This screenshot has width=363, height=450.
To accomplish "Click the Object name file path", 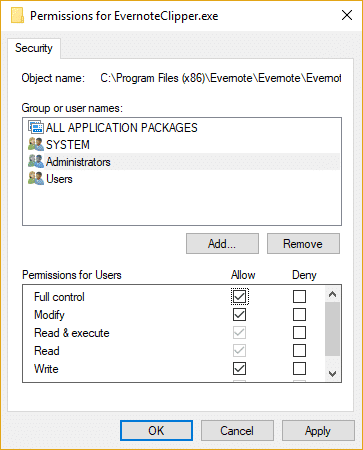I will 221,78.
